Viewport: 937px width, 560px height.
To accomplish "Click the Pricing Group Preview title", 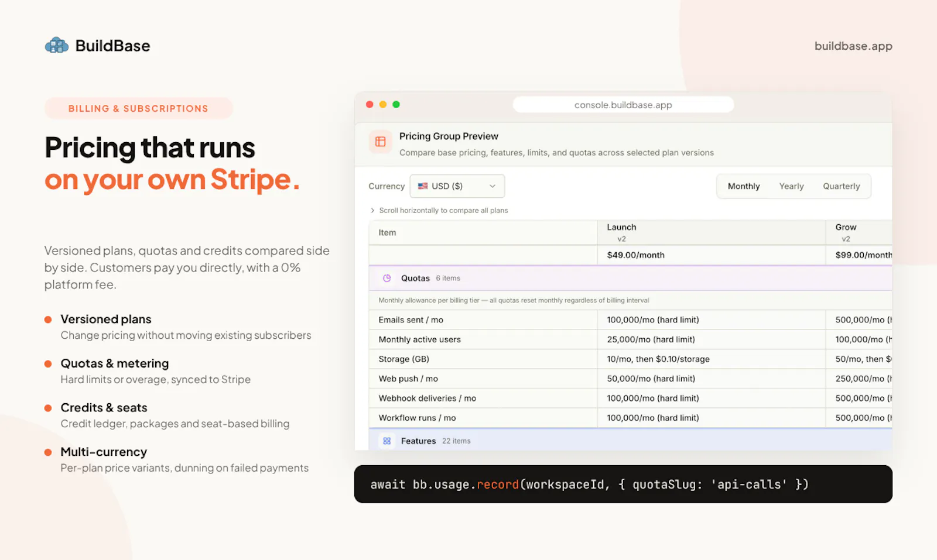I will (449, 136).
